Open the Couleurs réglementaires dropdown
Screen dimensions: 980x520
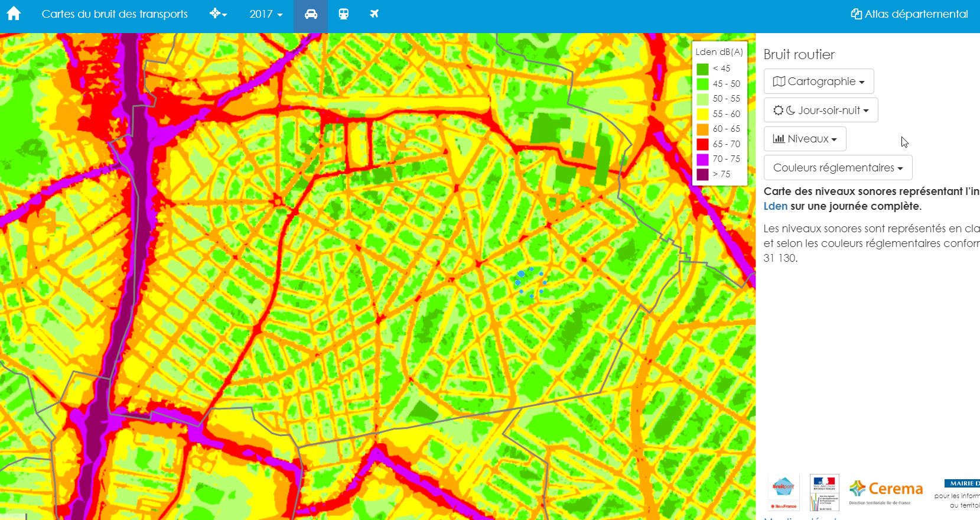[838, 168]
